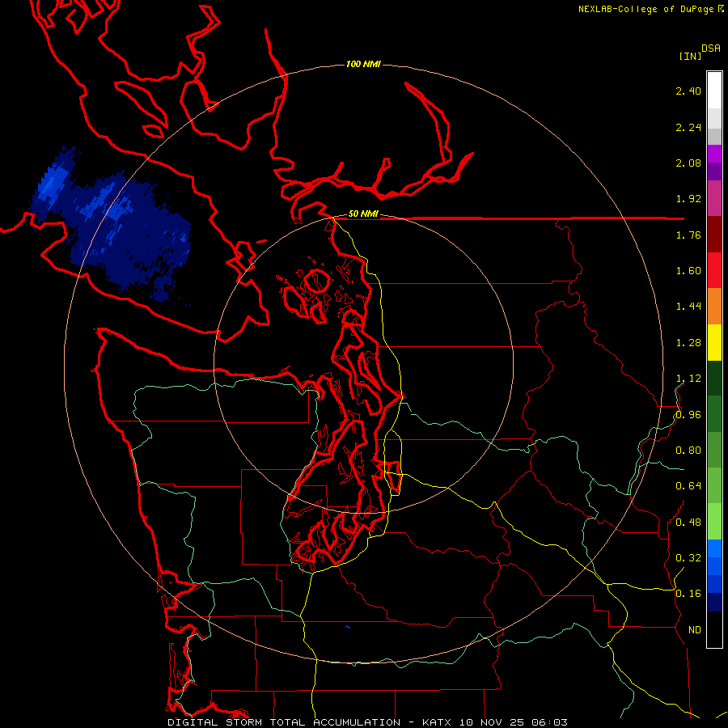This screenshot has width=728, height=728.
Task: Click the 1.60 legend value
Action: click(688, 271)
